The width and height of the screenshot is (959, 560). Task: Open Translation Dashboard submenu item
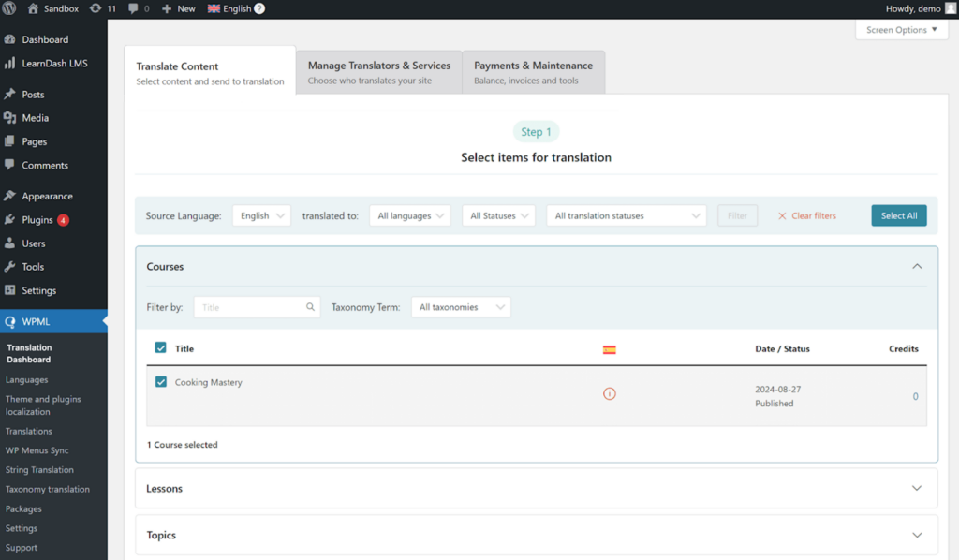[x=29, y=353]
